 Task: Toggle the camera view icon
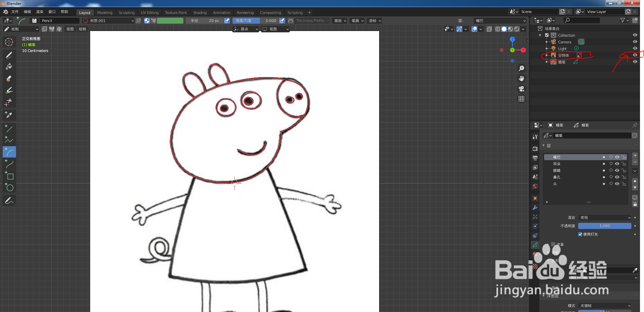[521, 89]
